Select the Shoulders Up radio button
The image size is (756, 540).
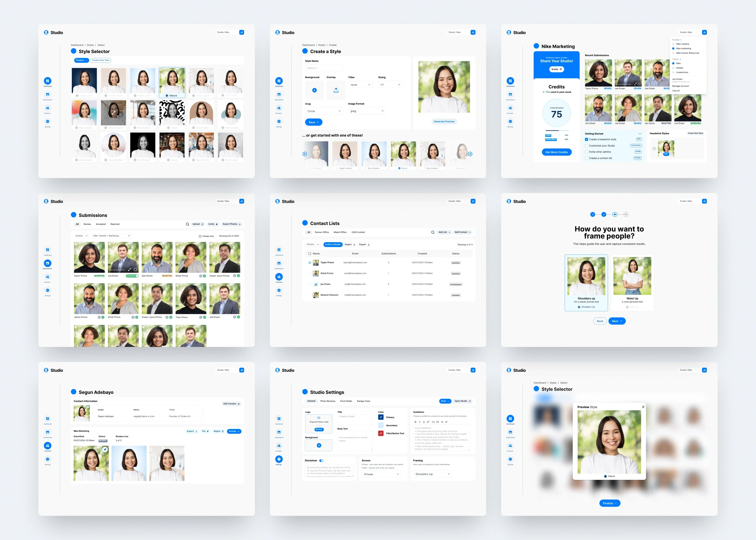(579, 307)
